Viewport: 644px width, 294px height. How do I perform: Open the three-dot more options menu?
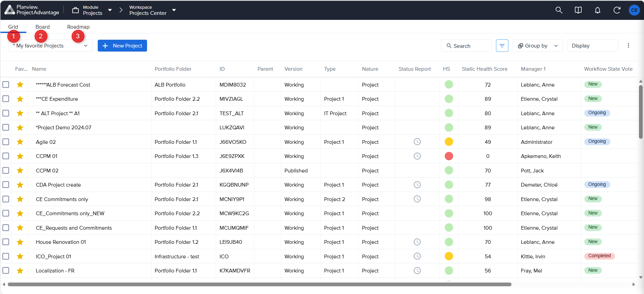coord(628,46)
